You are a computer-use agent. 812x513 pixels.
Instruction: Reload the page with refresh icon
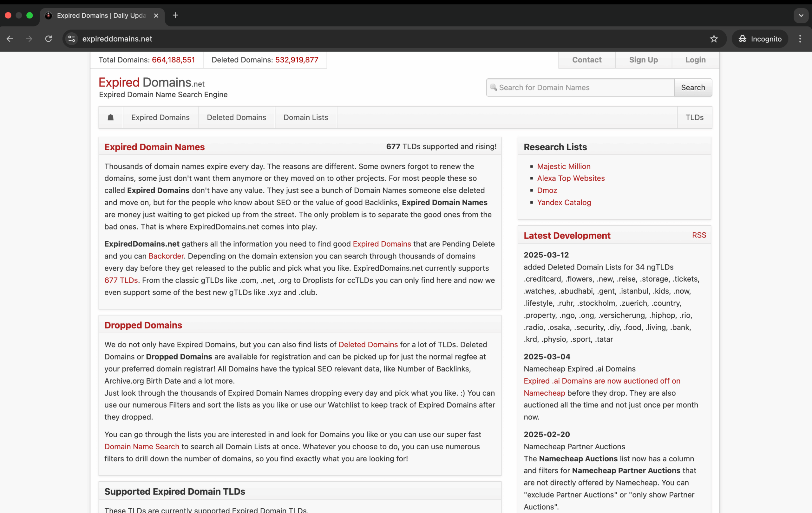[x=49, y=39]
